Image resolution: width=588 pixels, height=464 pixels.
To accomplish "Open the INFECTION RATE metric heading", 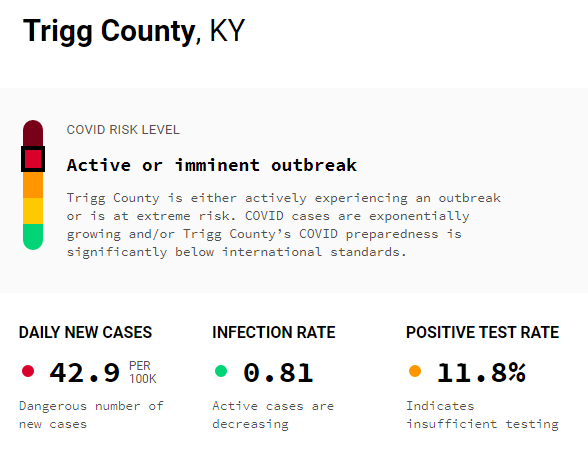I will pyautogui.click(x=274, y=332).
